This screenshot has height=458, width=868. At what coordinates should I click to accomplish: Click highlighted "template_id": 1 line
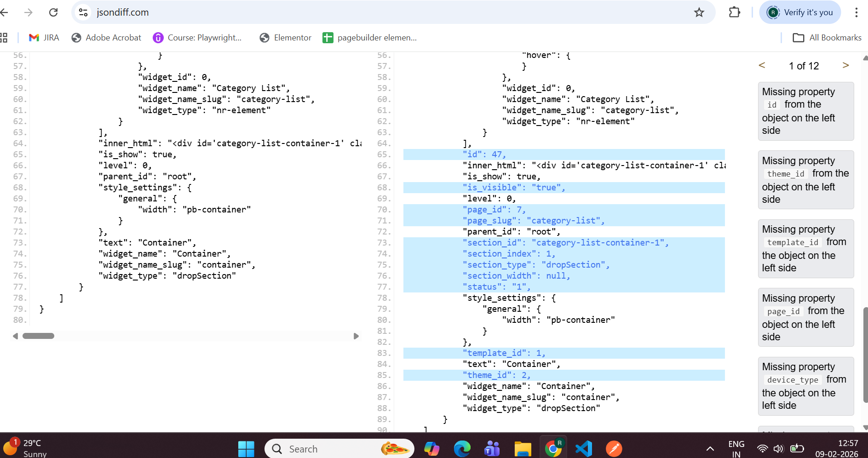[x=564, y=353]
